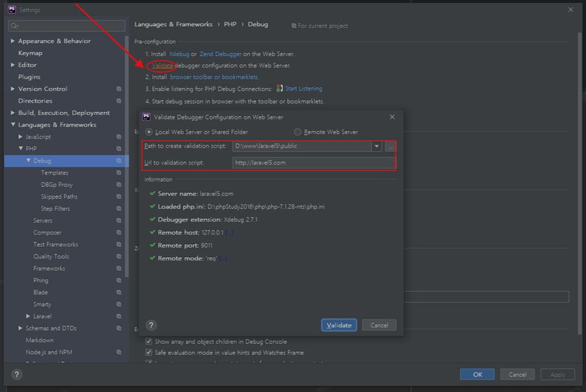Screen dimensions: 586x392
Task: Expand the Appearance & Behavior tree node
Action: click(13, 41)
